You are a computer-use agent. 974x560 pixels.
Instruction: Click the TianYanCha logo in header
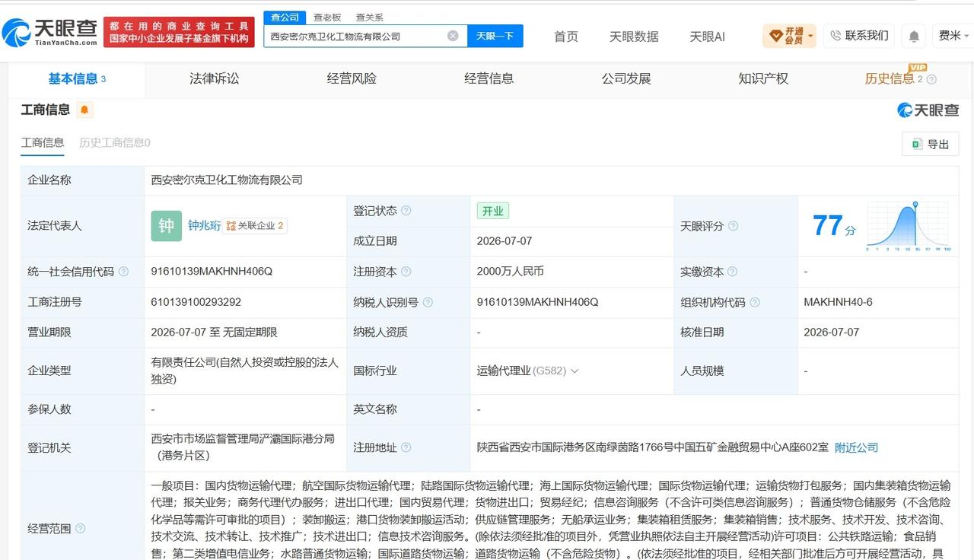(x=50, y=31)
